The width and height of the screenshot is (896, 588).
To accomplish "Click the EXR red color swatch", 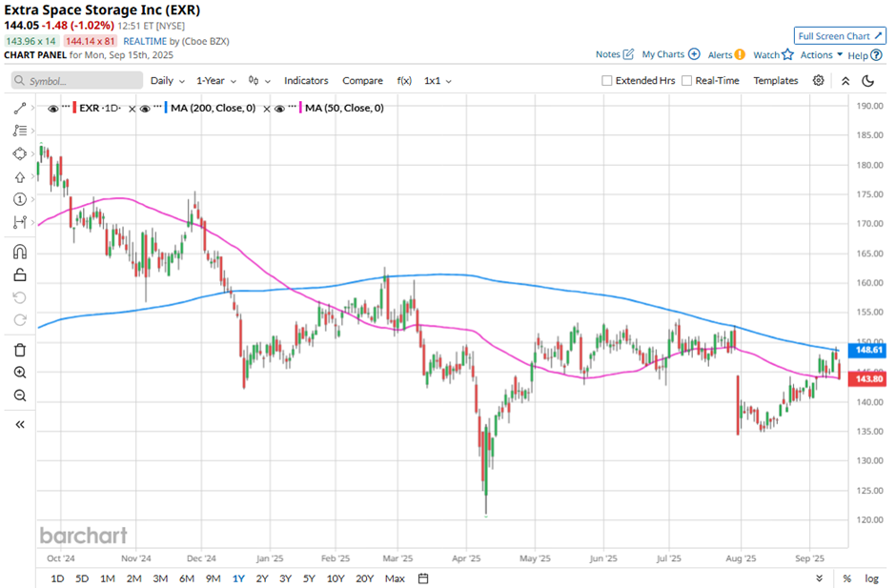I will 74,108.
